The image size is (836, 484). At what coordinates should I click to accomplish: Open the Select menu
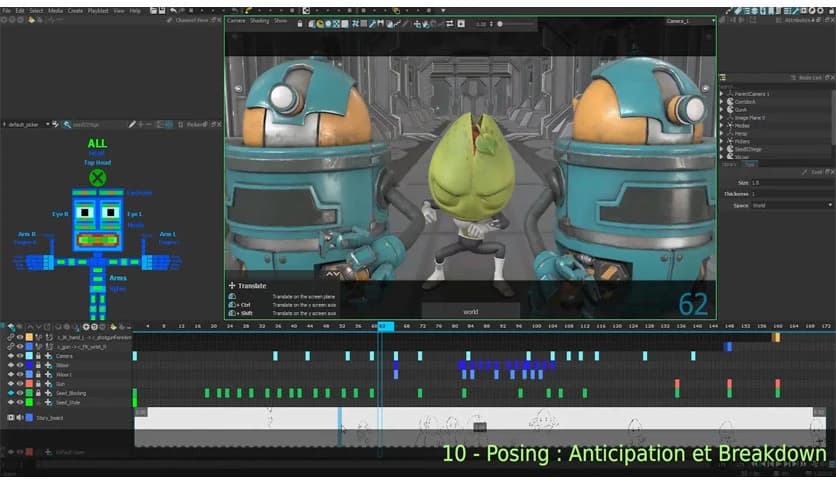coord(36,11)
